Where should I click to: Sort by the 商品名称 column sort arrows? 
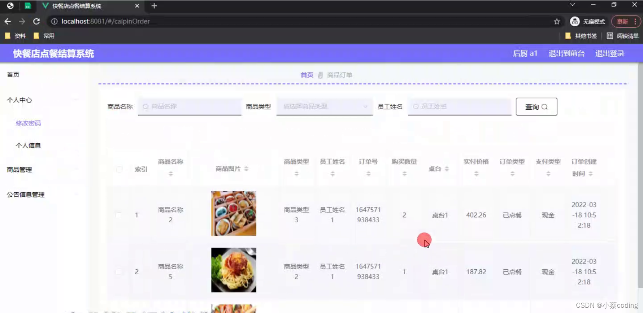171,174
